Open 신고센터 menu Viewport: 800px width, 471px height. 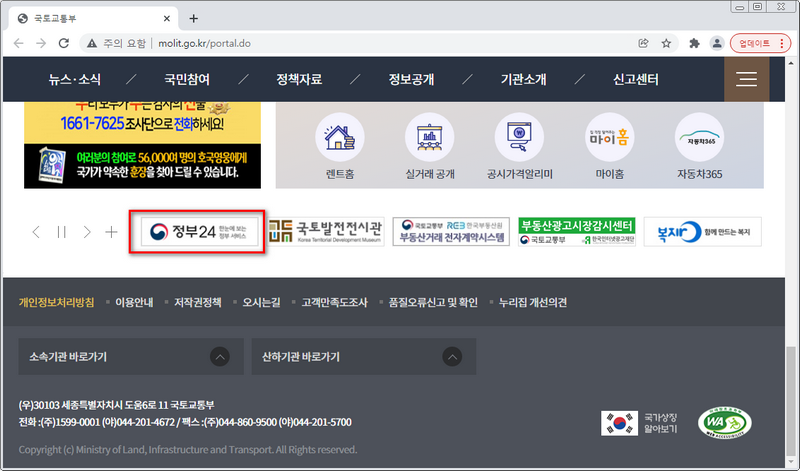(x=636, y=79)
